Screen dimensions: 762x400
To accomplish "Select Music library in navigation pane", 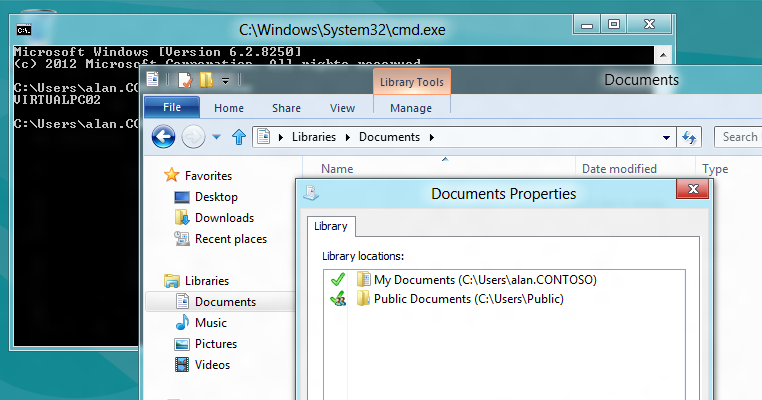I will [x=210, y=323].
